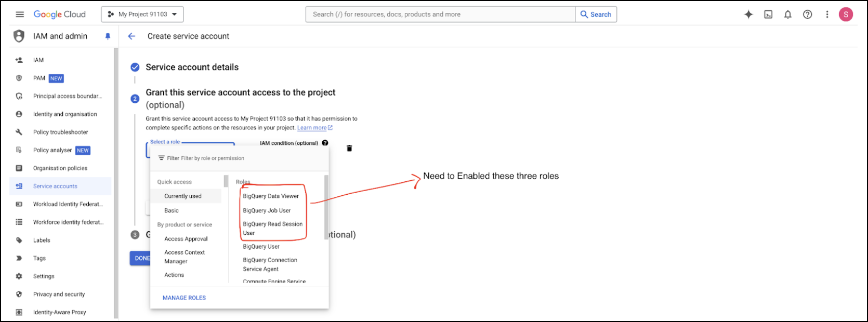The image size is (868, 322).
Task: Click the back arrow beside Create service account
Action: point(131,36)
